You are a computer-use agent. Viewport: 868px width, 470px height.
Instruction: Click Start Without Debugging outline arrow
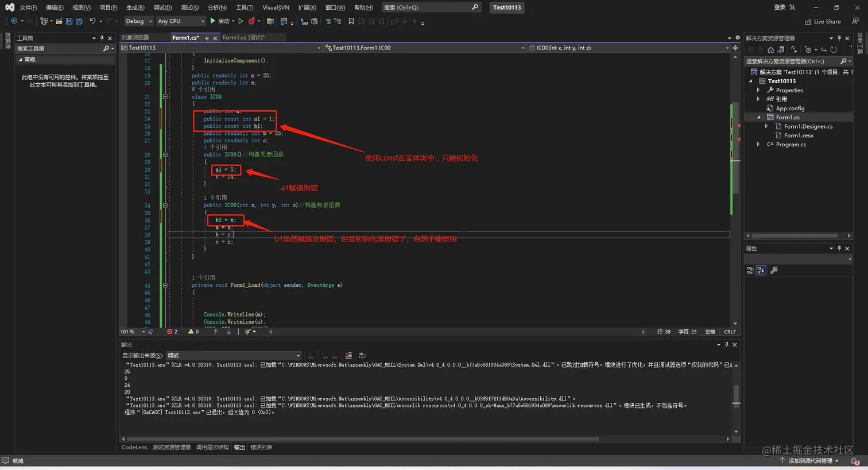tap(241, 21)
